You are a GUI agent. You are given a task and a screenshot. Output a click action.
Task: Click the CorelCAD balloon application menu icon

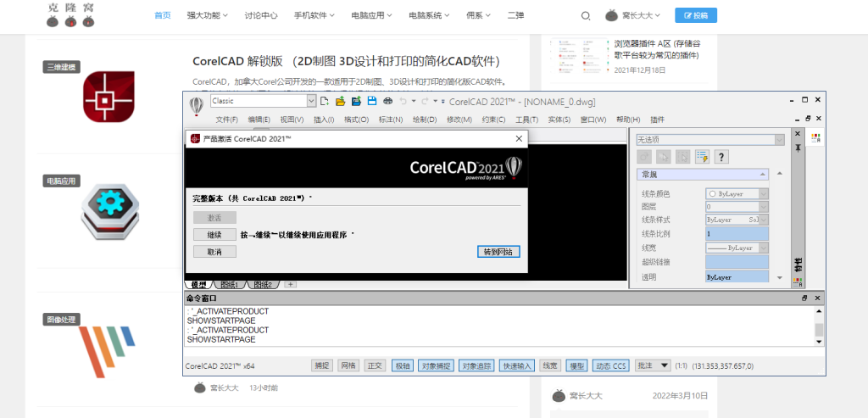197,106
